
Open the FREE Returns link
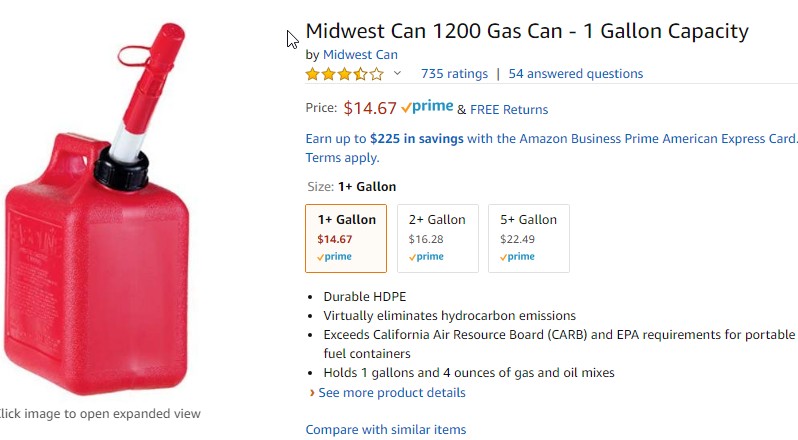(509, 109)
